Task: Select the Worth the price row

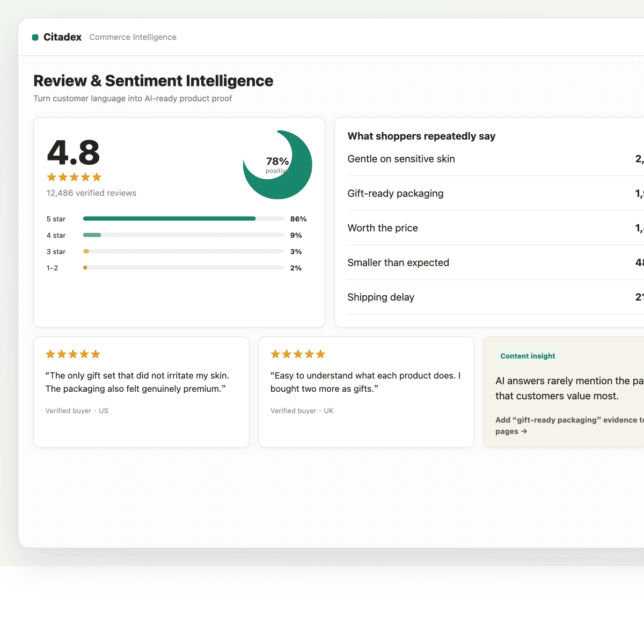Action: point(496,228)
